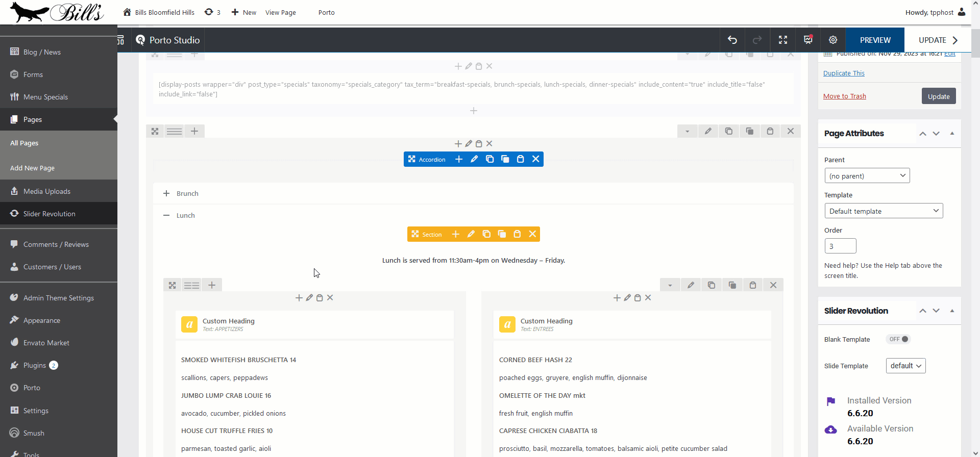The height and width of the screenshot is (457, 980).
Task: Move Slider Revolution panel up
Action: (x=923, y=311)
